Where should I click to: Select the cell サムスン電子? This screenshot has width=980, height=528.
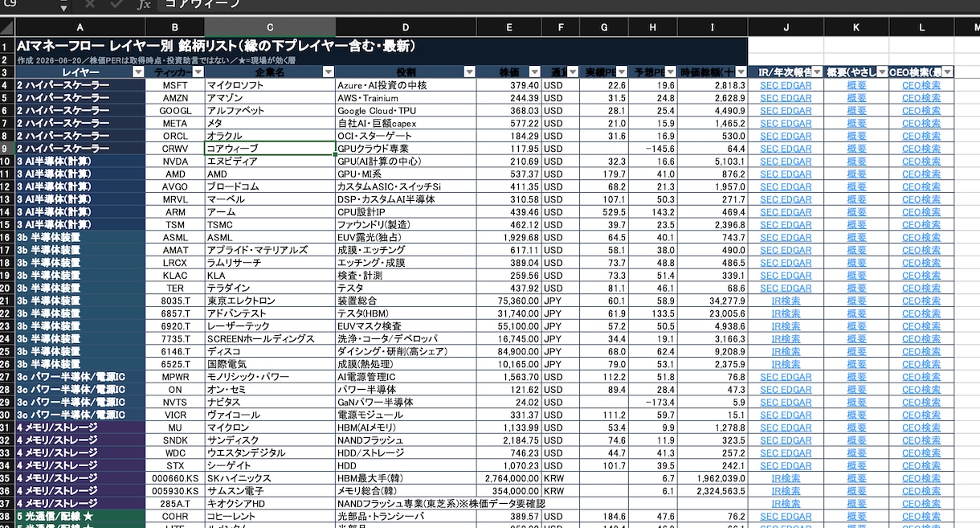[270, 491]
